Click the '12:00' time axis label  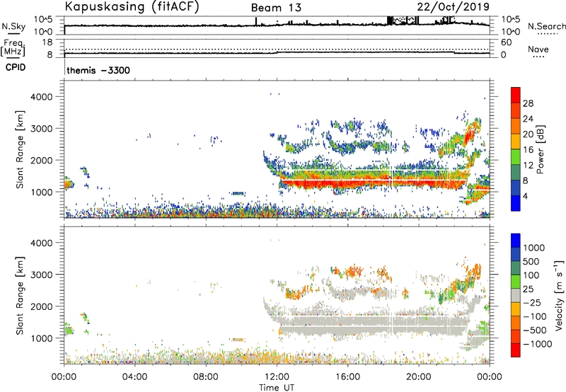pyautogui.click(x=277, y=377)
